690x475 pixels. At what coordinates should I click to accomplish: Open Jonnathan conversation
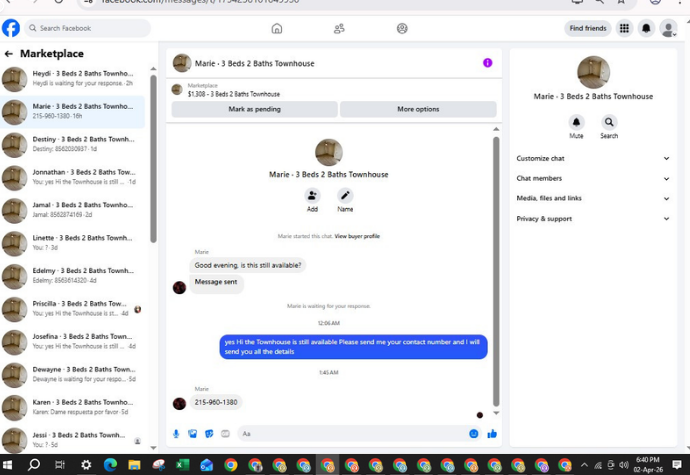tap(73, 177)
